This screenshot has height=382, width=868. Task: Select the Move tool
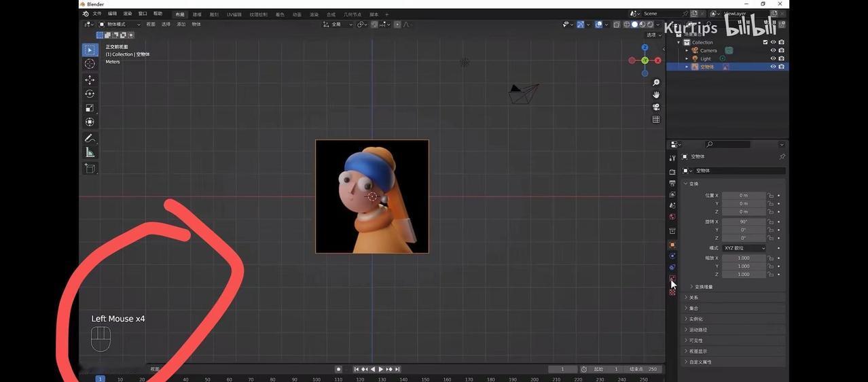pyautogui.click(x=90, y=80)
